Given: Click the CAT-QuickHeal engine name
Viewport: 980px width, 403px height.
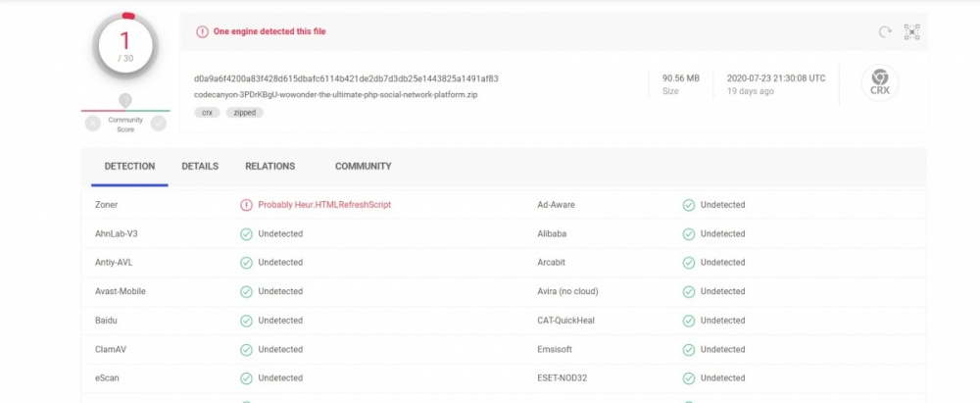Looking at the screenshot, I should [566, 321].
